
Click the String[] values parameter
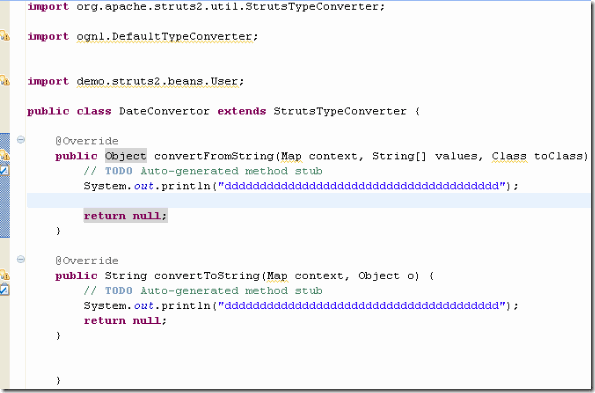tap(424, 156)
